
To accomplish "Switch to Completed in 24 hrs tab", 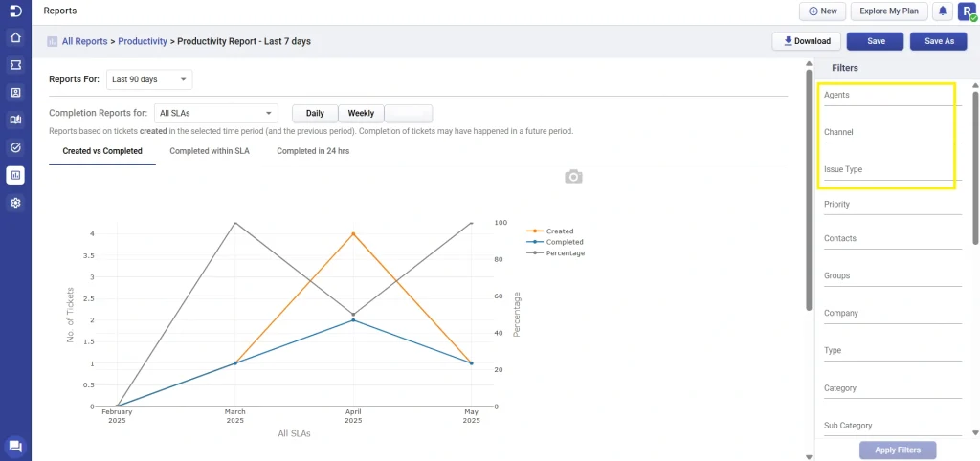I will [x=313, y=151].
